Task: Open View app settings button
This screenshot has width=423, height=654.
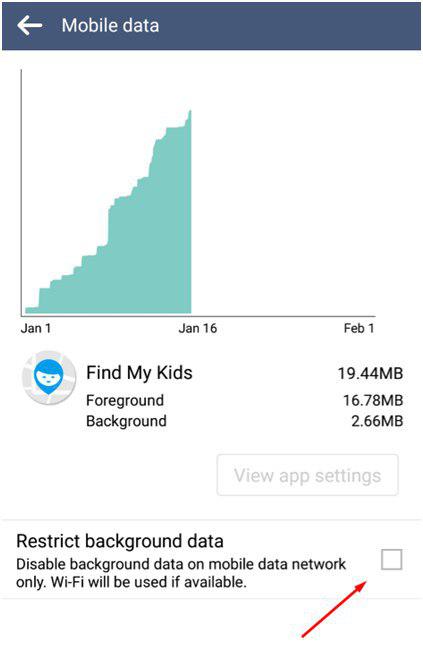Action: point(307,475)
